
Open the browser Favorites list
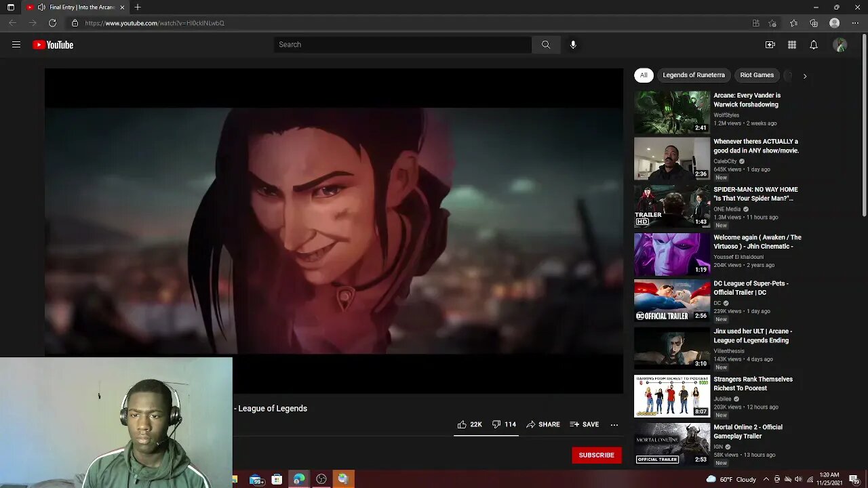(793, 23)
